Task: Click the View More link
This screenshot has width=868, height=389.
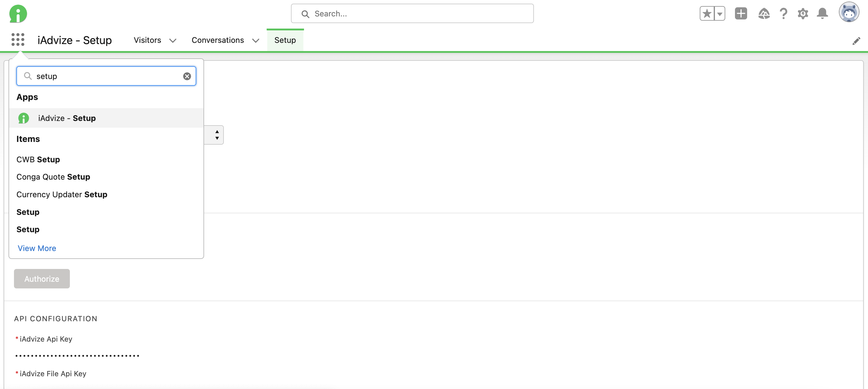Action: (37, 248)
